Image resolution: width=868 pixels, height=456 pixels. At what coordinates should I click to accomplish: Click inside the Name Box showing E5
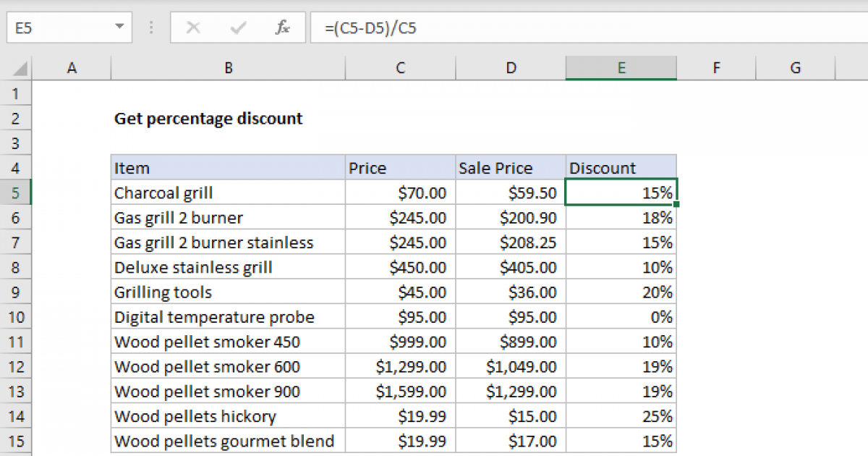coord(58,28)
